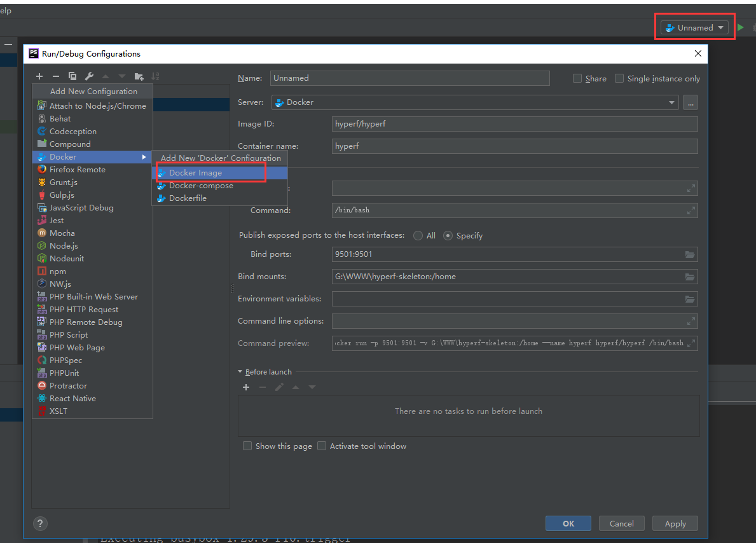
Task: Click the OK button
Action: (x=568, y=523)
